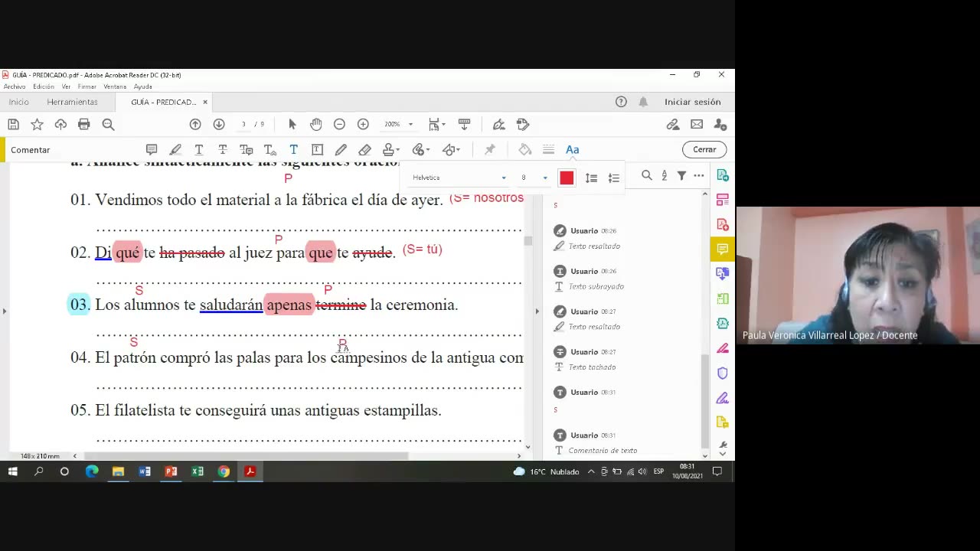The width and height of the screenshot is (980, 551).
Task: Select the pencil drawing tool
Action: pyautogui.click(x=341, y=149)
